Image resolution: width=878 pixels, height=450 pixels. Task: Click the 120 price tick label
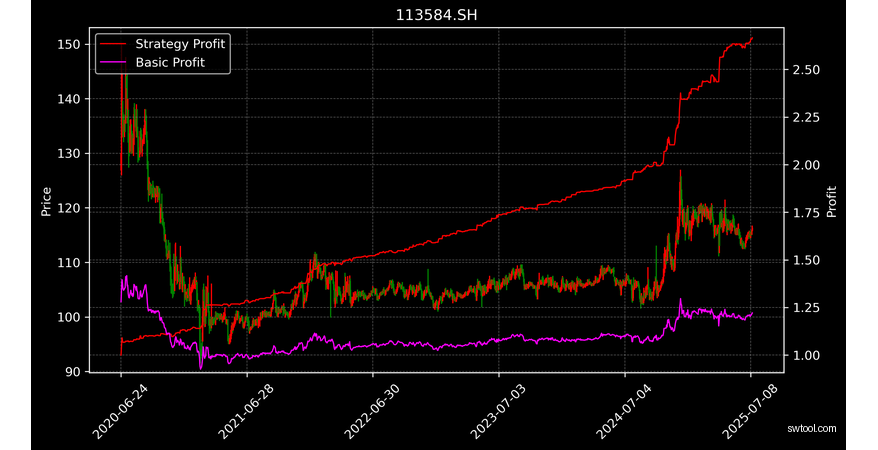click(x=67, y=208)
